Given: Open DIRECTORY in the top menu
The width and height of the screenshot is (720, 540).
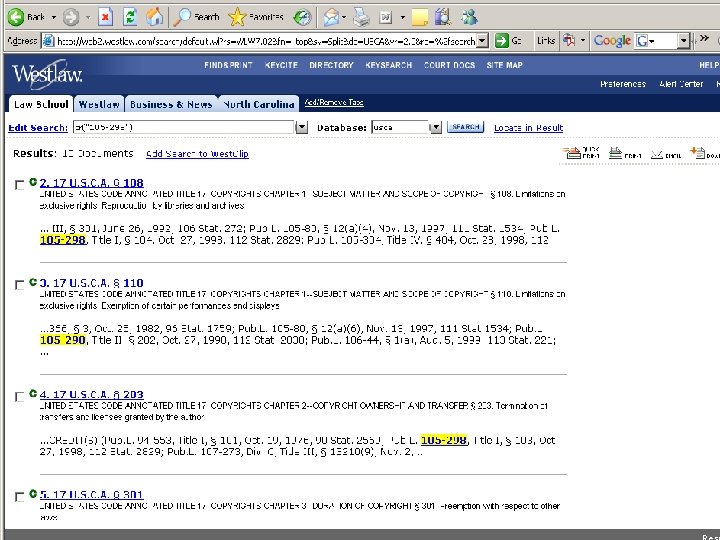Looking at the screenshot, I should (x=331, y=65).
